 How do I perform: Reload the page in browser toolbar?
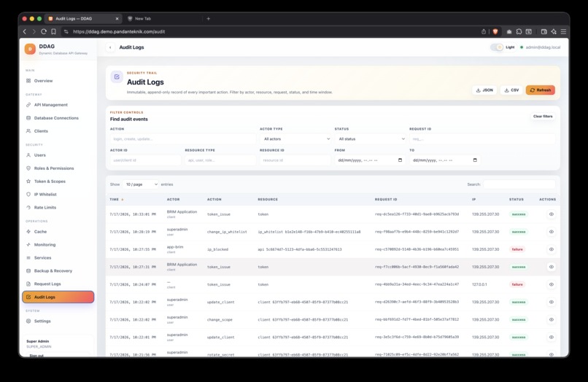(x=44, y=32)
